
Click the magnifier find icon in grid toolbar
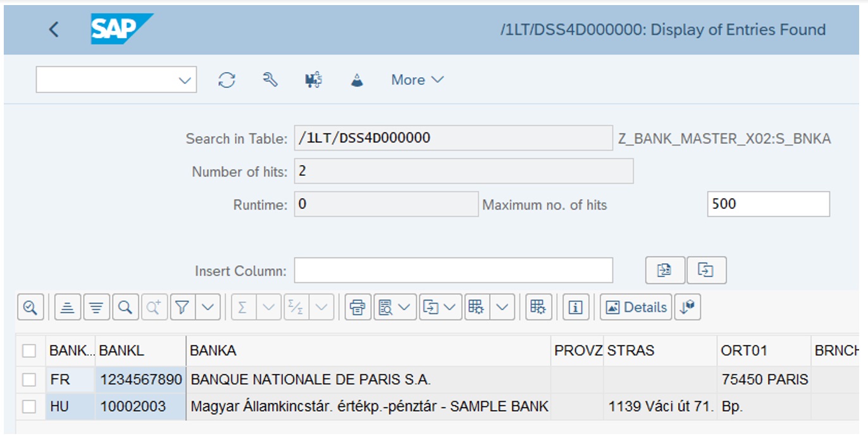125,307
